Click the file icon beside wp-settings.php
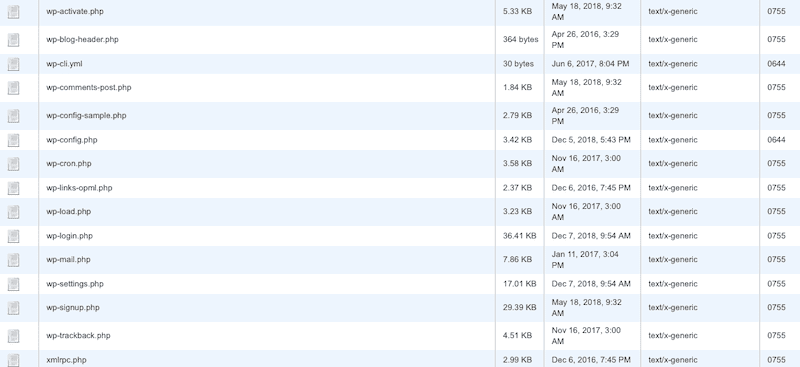This screenshot has height=367, width=800. click(13, 284)
